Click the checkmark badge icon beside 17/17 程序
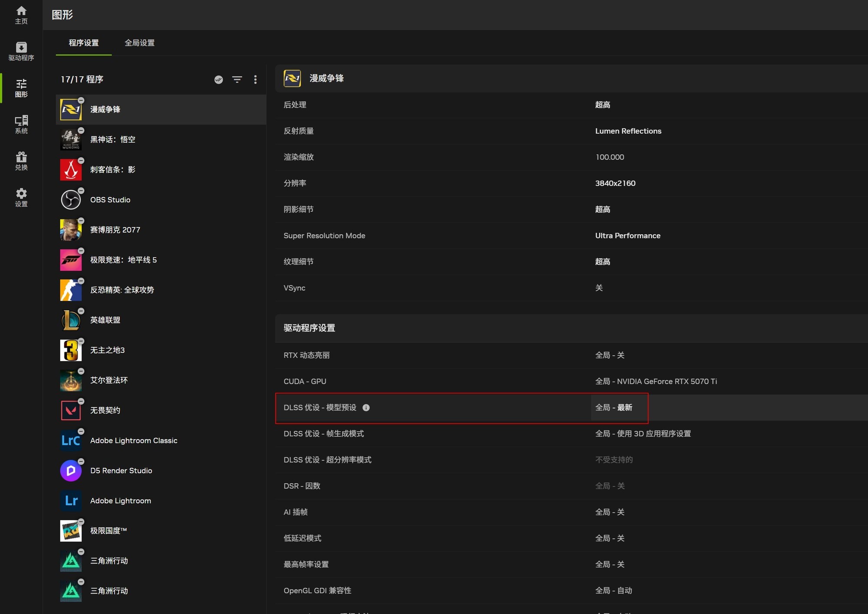This screenshot has height=614, width=868. coord(219,79)
